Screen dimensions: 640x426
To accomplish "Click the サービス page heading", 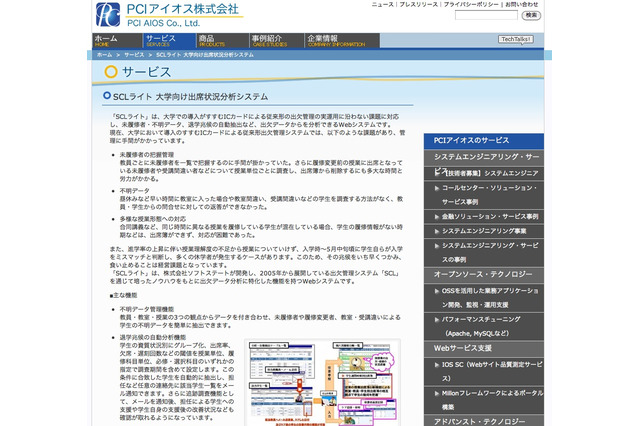I will 147,72.
